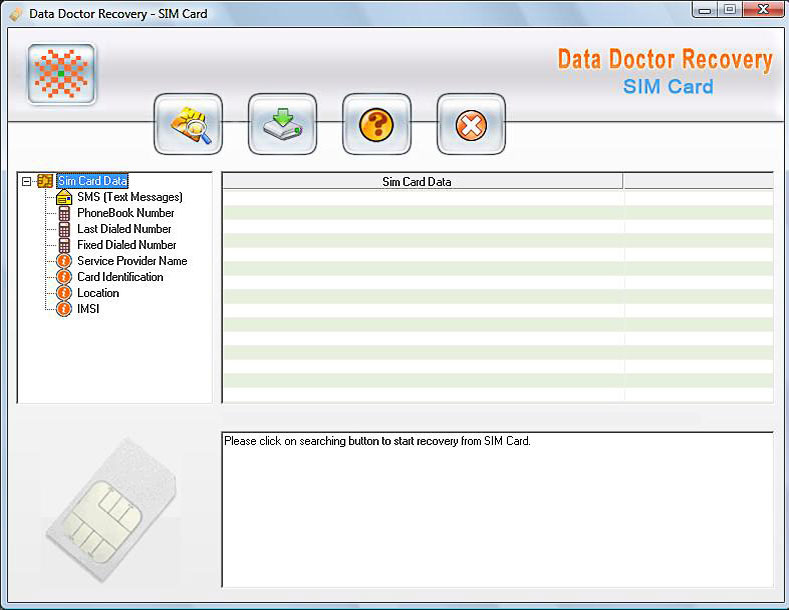The image size is (789, 610).
Task: Select Card Identification in the tree
Action: pyautogui.click(x=120, y=277)
